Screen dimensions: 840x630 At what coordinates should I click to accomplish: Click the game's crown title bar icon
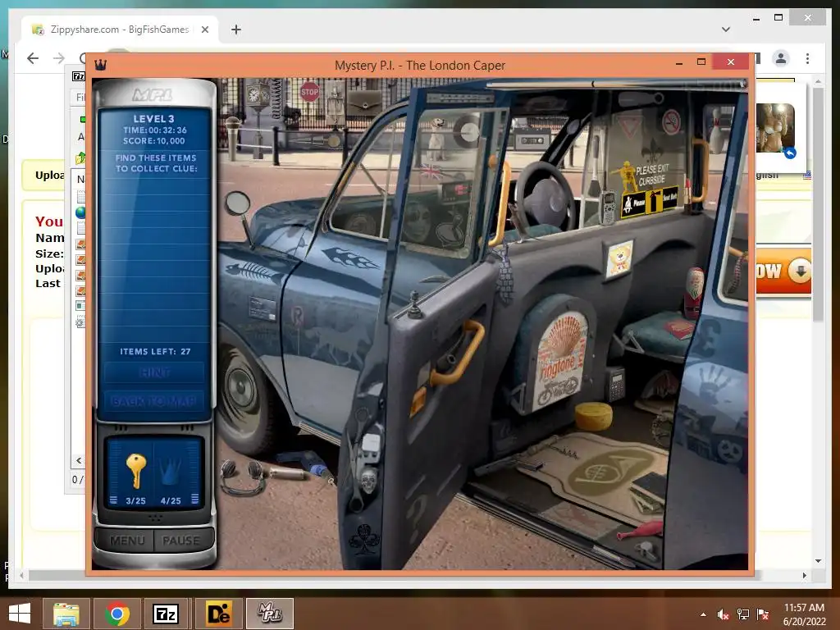(101, 66)
